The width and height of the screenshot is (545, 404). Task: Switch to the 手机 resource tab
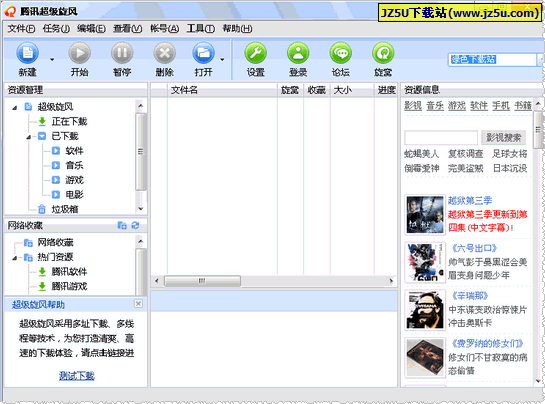point(501,106)
